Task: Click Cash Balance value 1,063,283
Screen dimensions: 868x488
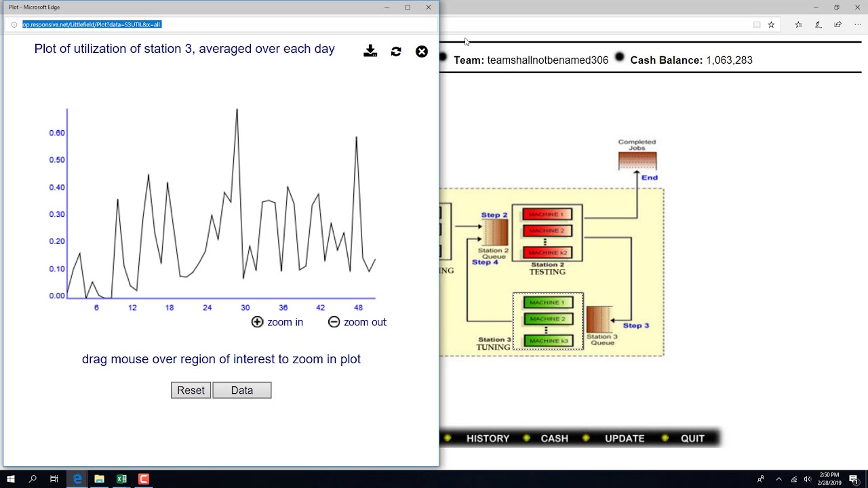Action: (x=729, y=60)
